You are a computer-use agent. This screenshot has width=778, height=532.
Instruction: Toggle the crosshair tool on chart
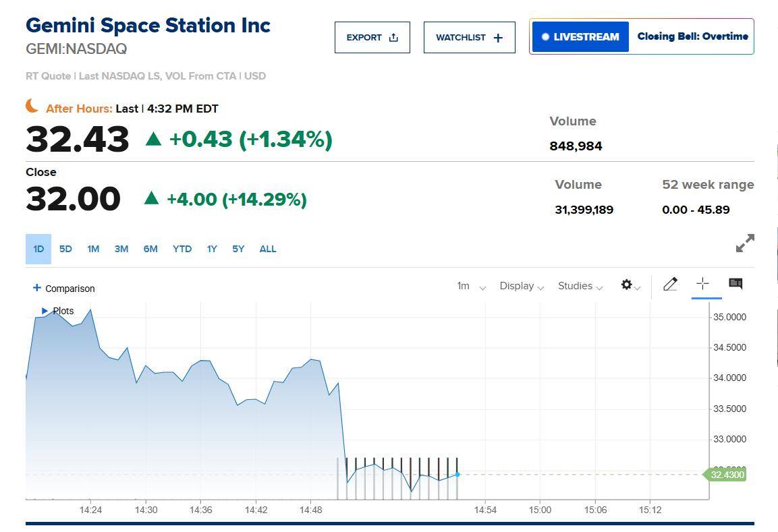[702, 284]
